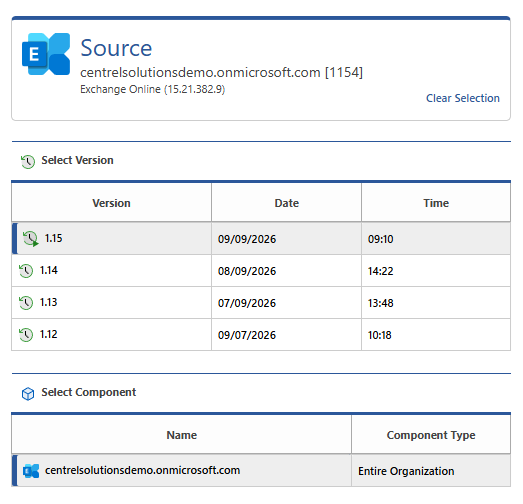Image resolution: width=523 pixels, height=504 pixels.
Task: Select version 1.15 text
Action: 53,238
